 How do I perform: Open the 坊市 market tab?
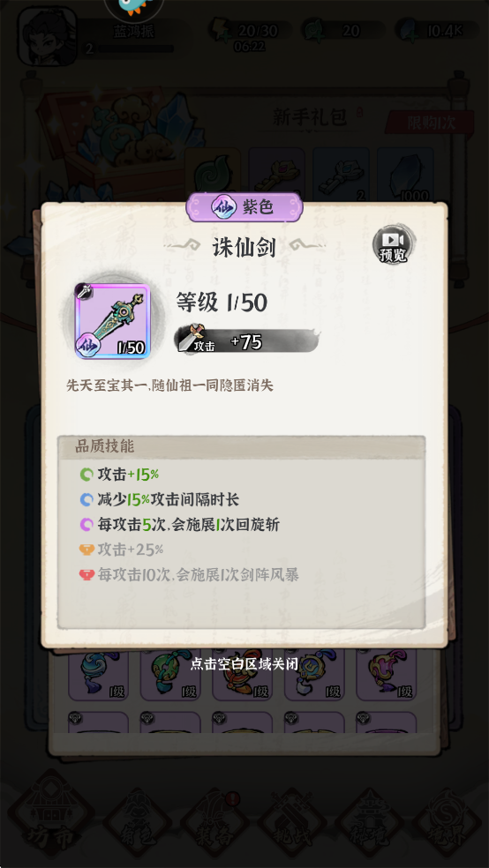(51, 815)
